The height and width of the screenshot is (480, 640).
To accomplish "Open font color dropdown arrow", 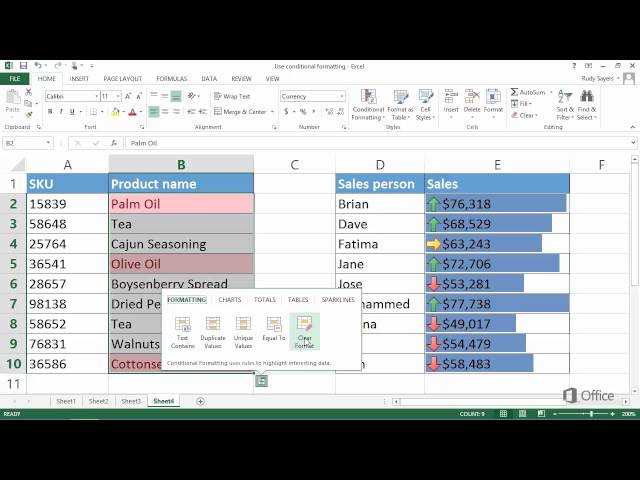I will pyautogui.click(x=141, y=111).
